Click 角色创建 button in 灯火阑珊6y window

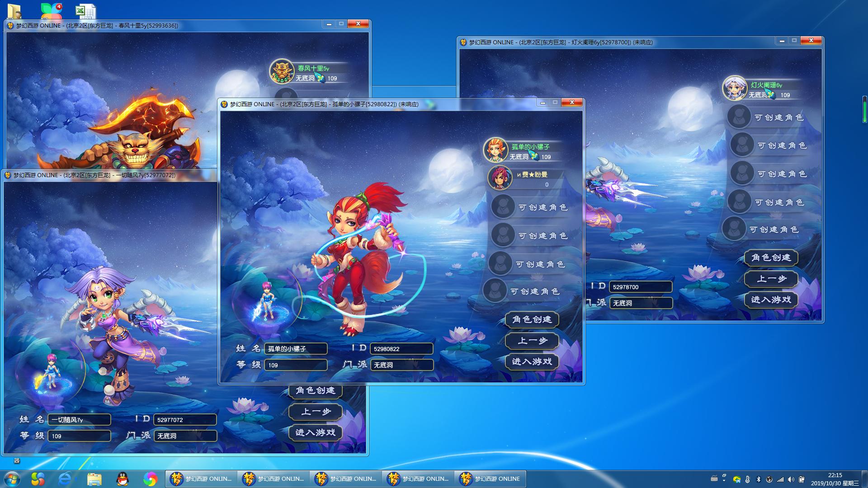tap(771, 258)
